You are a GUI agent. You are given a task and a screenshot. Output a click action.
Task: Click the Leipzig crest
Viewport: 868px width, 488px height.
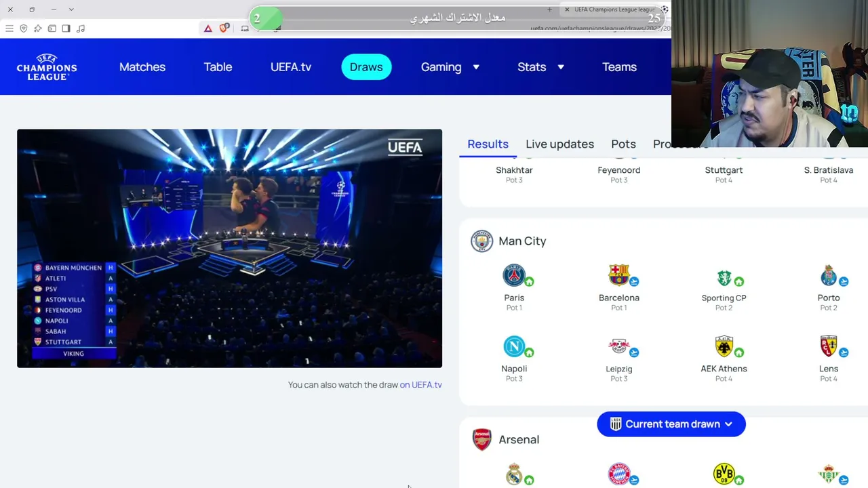tap(618, 346)
